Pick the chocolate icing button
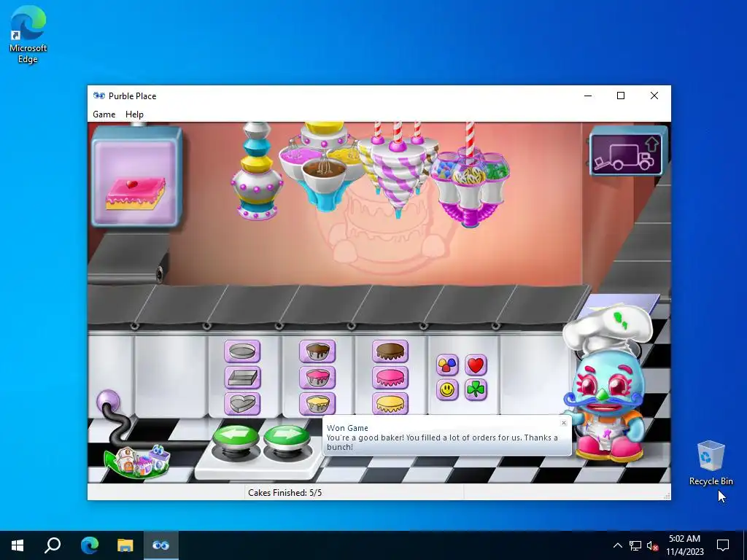Screen dimensions: 747x560 coord(390,351)
